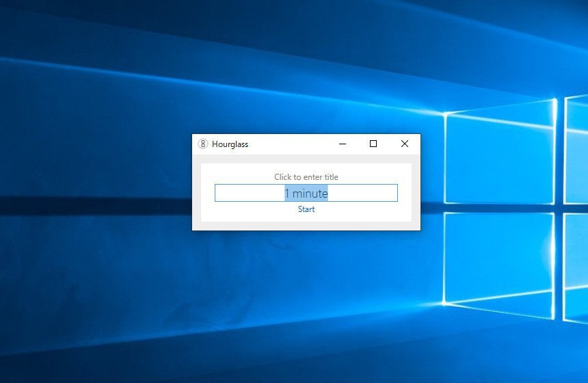Maximize the Hourglass window

pyautogui.click(x=373, y=144)
